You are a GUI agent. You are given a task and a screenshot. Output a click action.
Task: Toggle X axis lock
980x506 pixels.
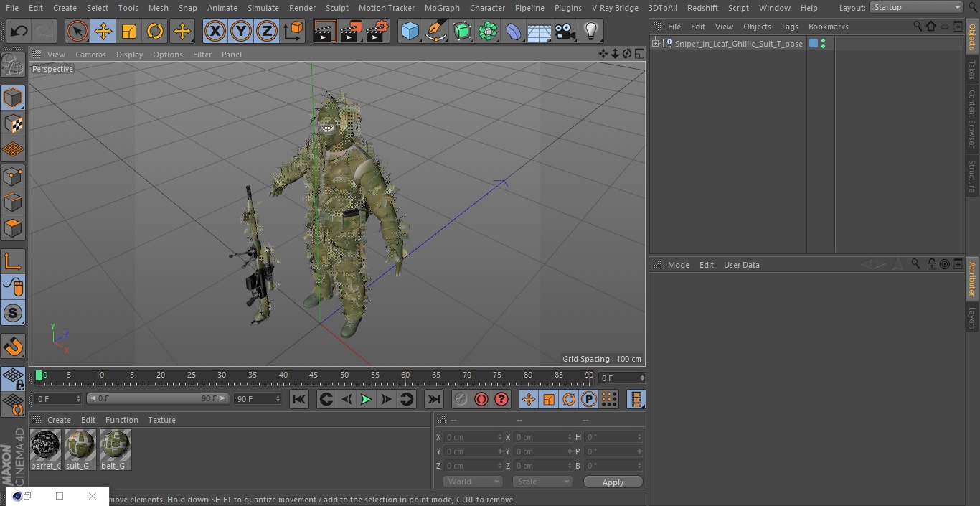pyautogui.click(x=215, y=32)
